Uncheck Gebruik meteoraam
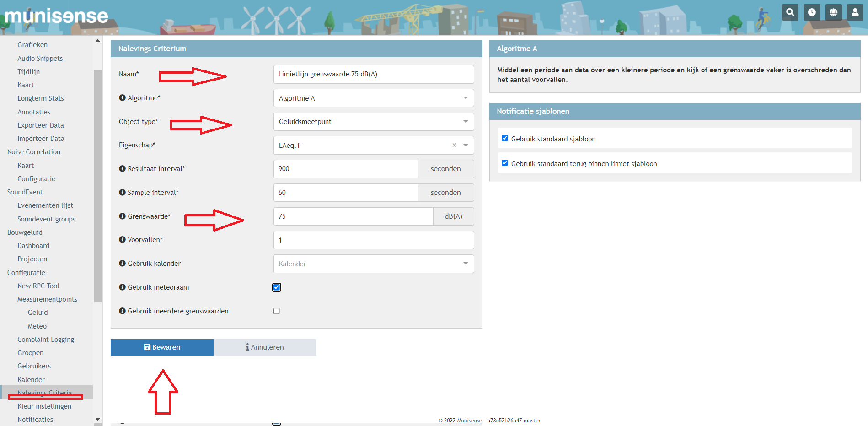The height and width of the screenshot is (426, 868). pos(276,287)
